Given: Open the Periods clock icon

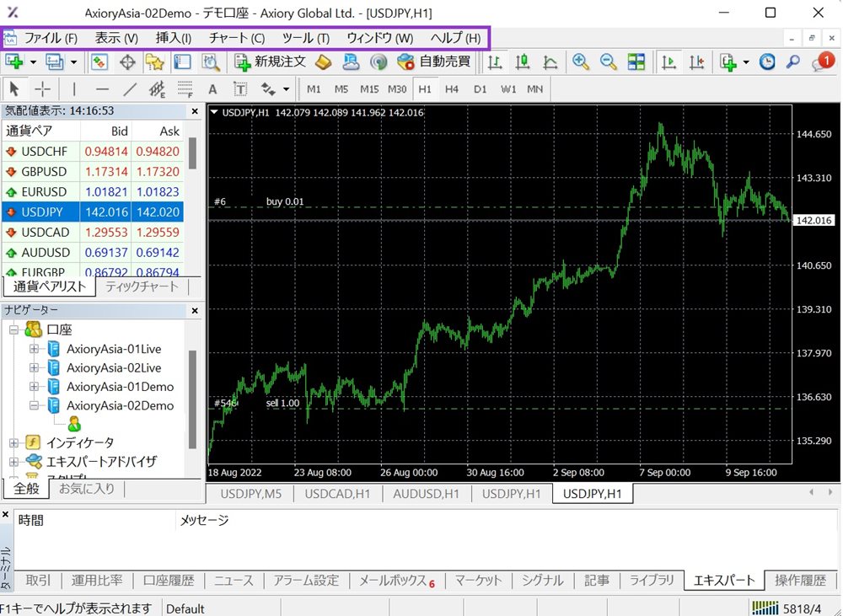Looking at the screenshot, I should coord(767,62).
